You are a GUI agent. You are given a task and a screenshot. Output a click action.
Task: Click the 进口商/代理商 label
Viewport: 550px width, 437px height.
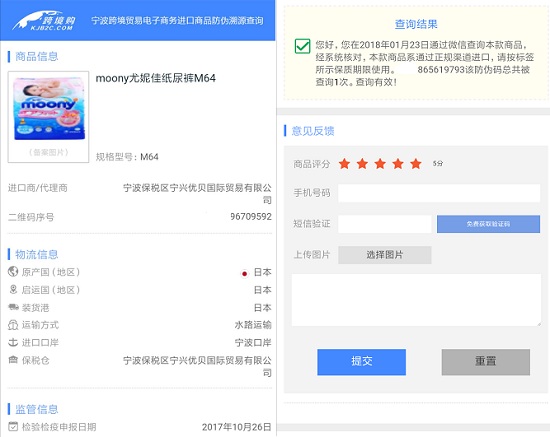pos(38,188)
